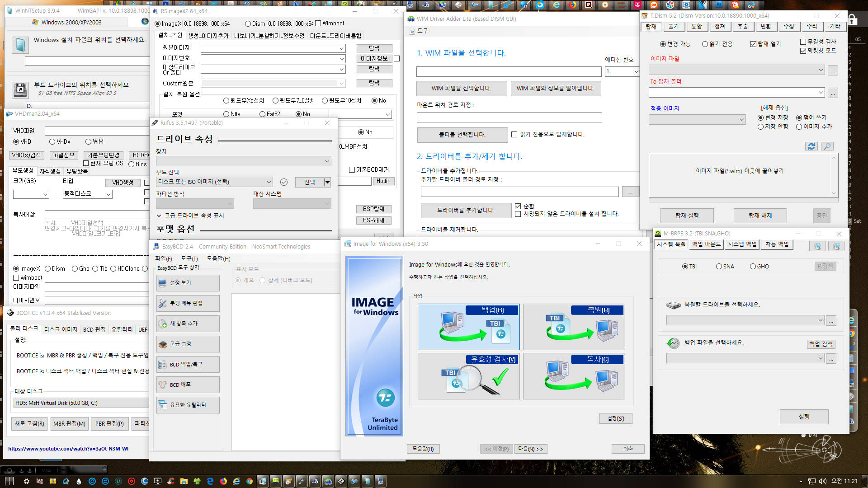This screenshot has height=488, width=868.
Task: Click the Rufus checksum checkmark icon
Action: pos(284,182)
